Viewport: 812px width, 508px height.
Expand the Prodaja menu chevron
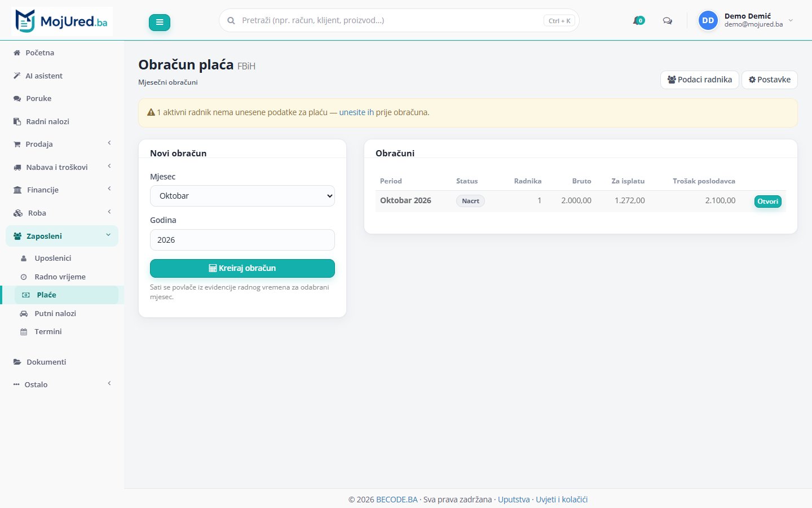[109, 143]
